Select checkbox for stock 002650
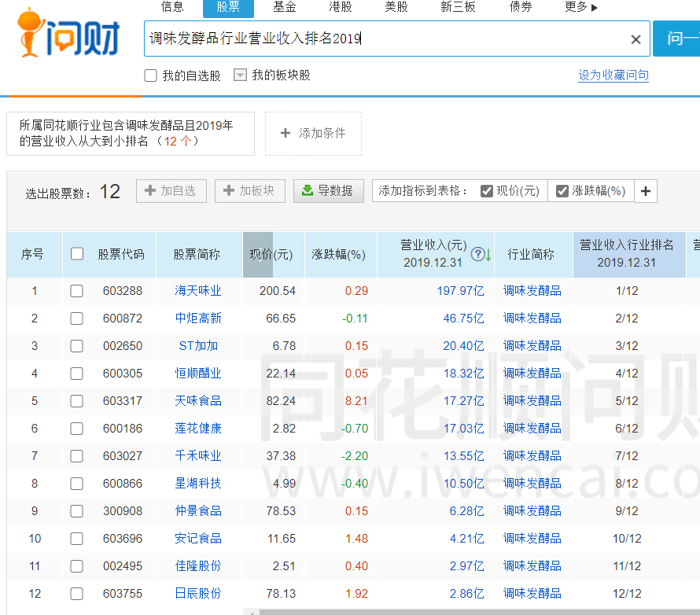Viewport: 700px width, 615px height. pyautogui.click(x=77, y=346)
